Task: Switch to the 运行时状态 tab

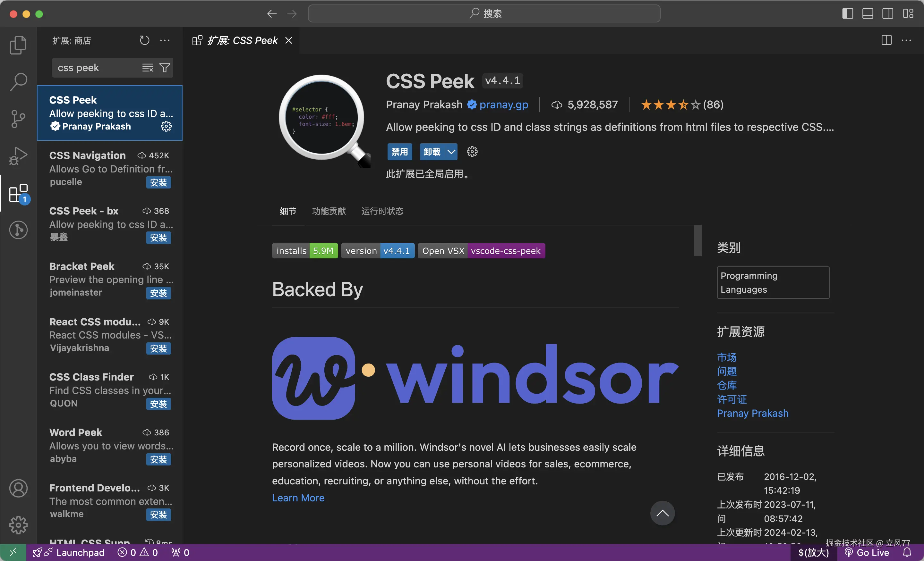Action: click(382, 211)
